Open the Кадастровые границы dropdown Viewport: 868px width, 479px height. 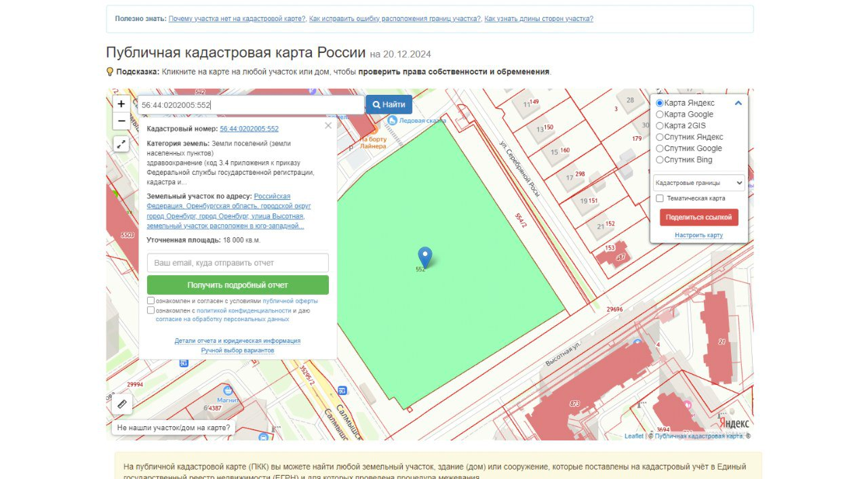coord(698,183)
